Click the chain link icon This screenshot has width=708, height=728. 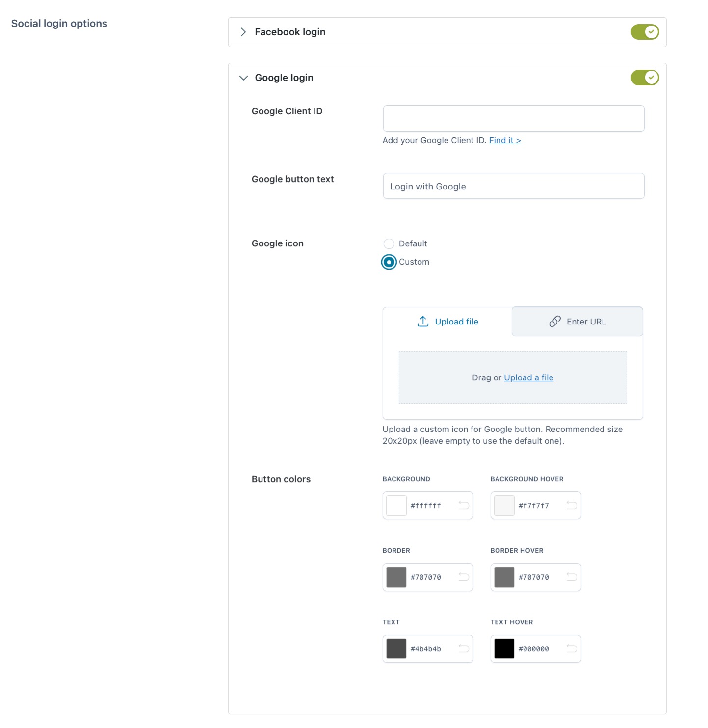click(555, 322)
